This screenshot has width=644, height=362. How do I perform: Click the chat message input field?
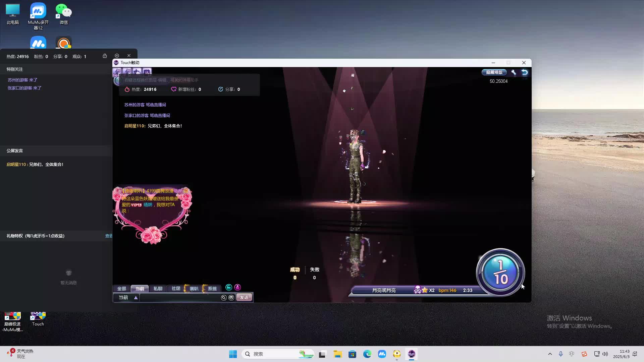point(179,298)
